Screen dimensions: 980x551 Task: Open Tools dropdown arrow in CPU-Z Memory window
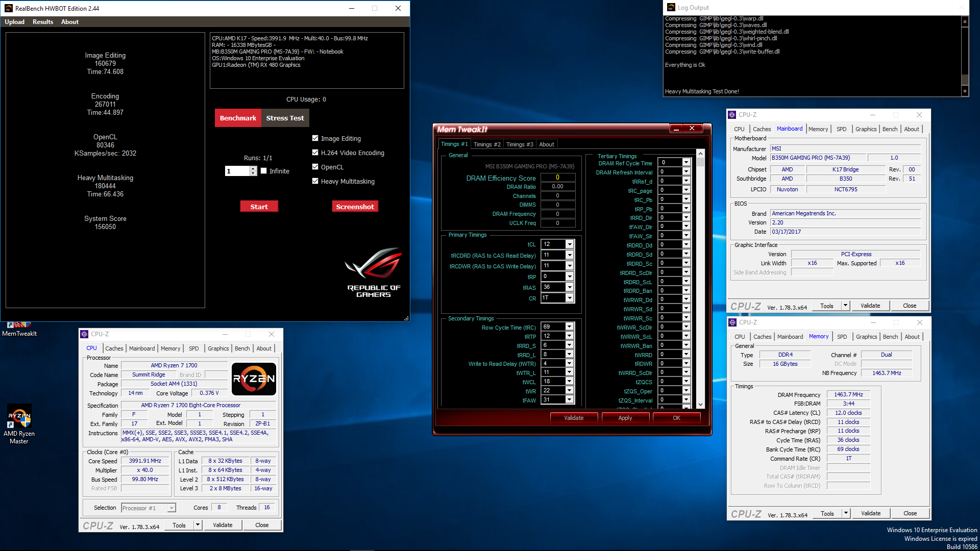846,513
